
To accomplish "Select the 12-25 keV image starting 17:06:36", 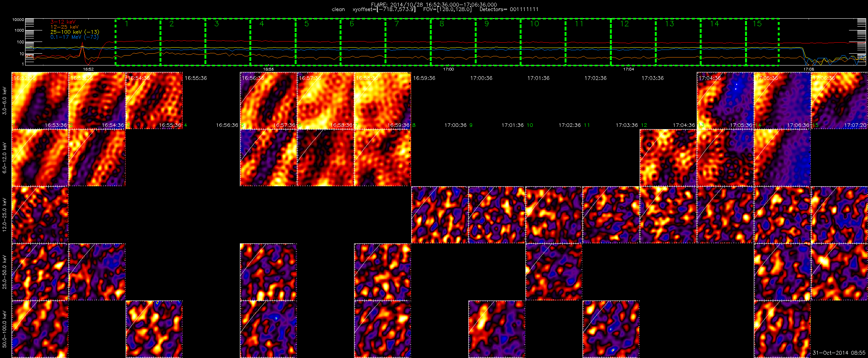I will pos(839,215).
